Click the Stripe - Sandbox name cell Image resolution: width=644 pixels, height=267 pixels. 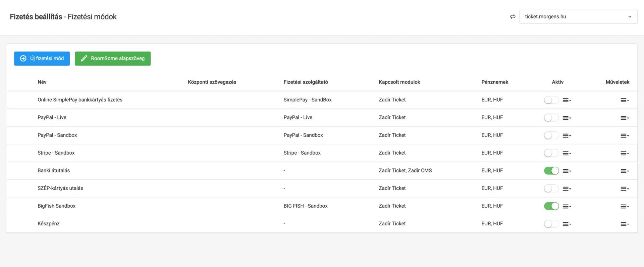coord(56,153)
